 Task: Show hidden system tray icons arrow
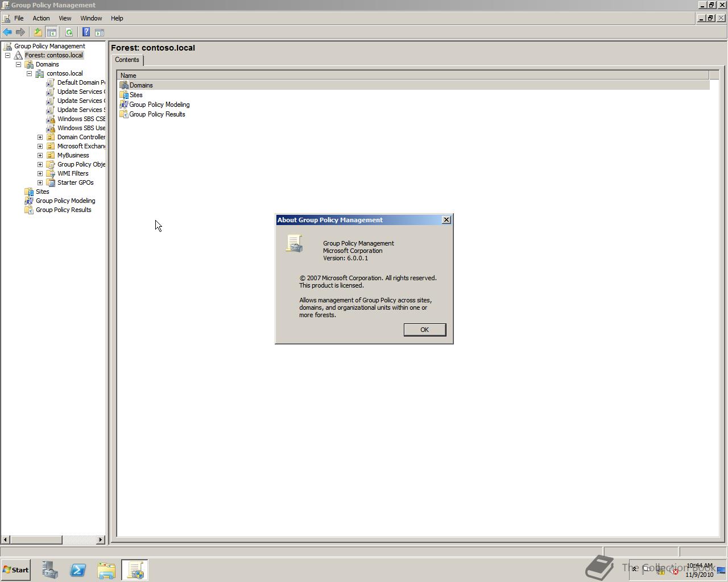click(635, 569)
